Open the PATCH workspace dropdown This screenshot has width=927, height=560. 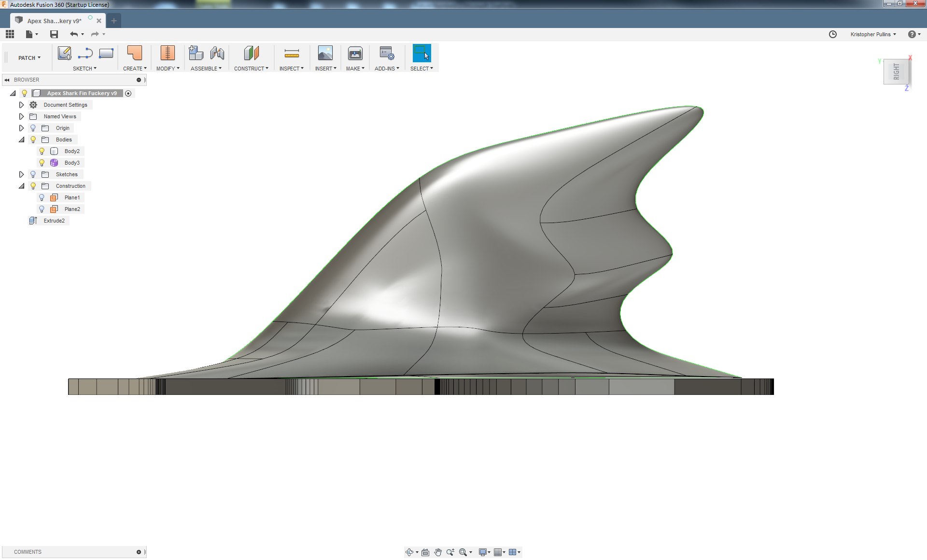pos(29,58)
